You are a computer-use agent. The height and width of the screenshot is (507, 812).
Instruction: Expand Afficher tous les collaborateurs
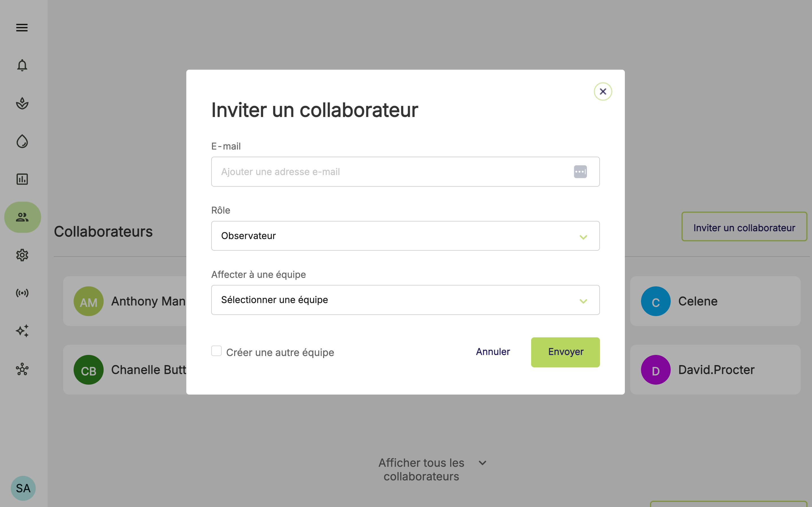[x=432, y=469]
